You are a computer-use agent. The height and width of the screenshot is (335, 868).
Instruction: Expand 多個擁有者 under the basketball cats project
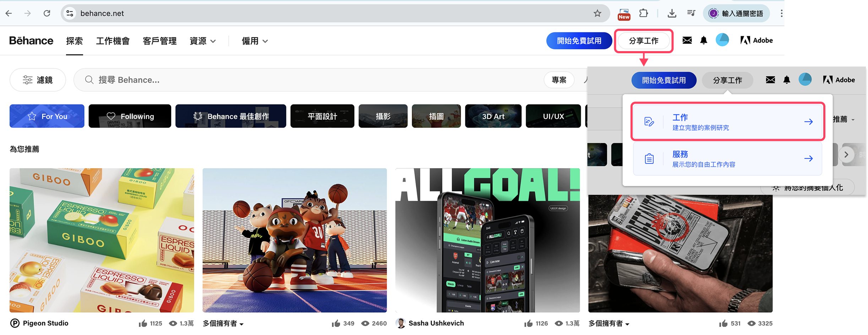point(223,324)
